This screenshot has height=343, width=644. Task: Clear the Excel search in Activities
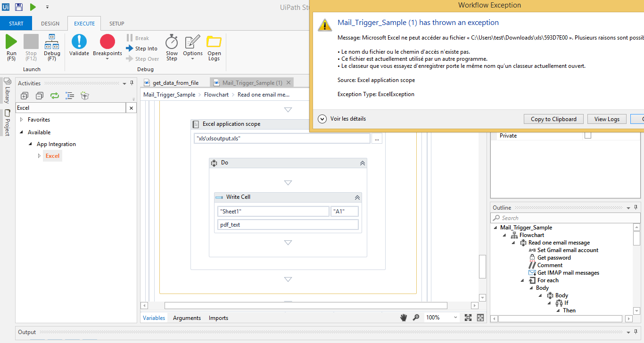[x=132, y=108]
